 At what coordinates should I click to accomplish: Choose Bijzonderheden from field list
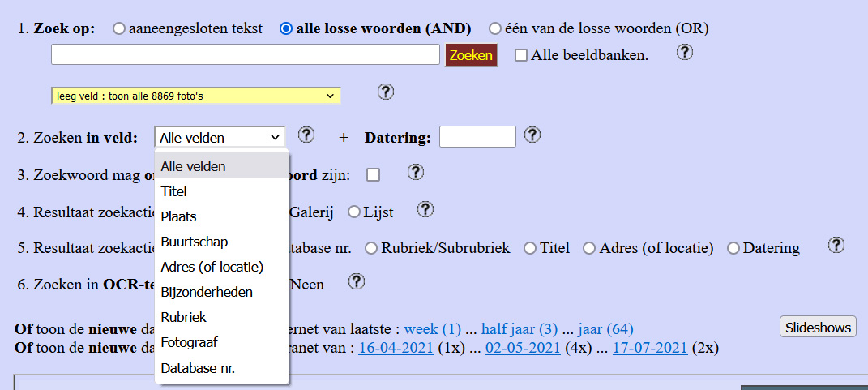point(221,292)
